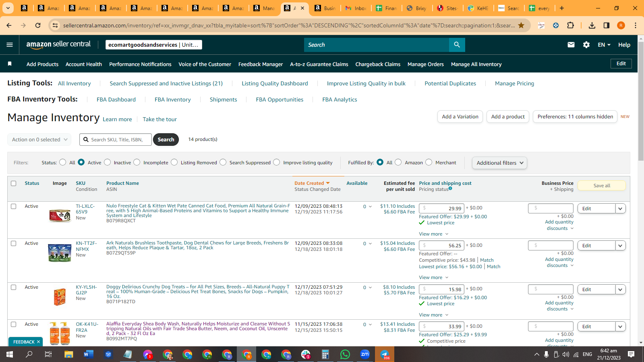The height and width of the screenshot is (362, 644).
Task: Select the 'Search Suppressed' radio button
Action: coord(223,162)
